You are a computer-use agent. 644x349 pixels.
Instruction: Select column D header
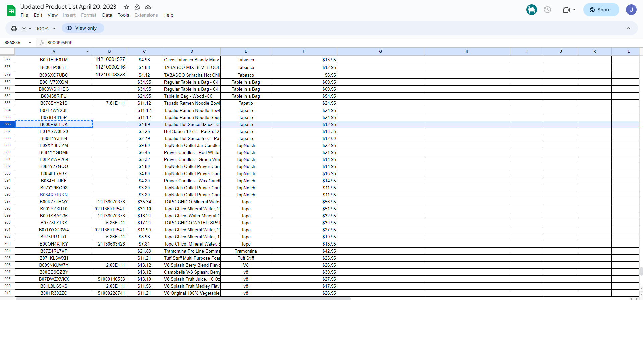(x=192, y=51)
